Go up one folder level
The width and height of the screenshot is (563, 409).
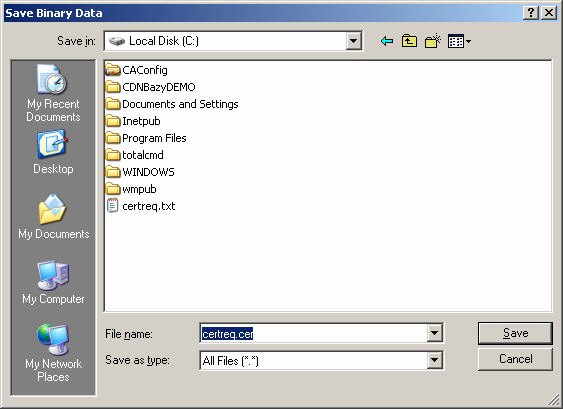[409, 41]
